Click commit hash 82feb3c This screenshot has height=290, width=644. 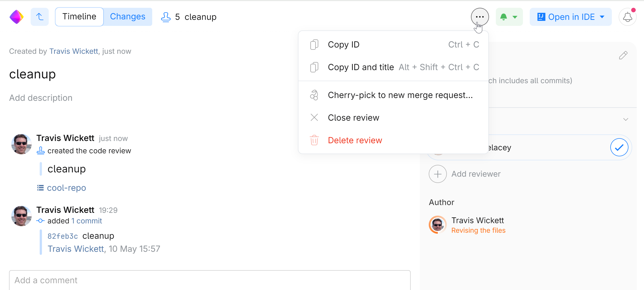coord(63,236)
